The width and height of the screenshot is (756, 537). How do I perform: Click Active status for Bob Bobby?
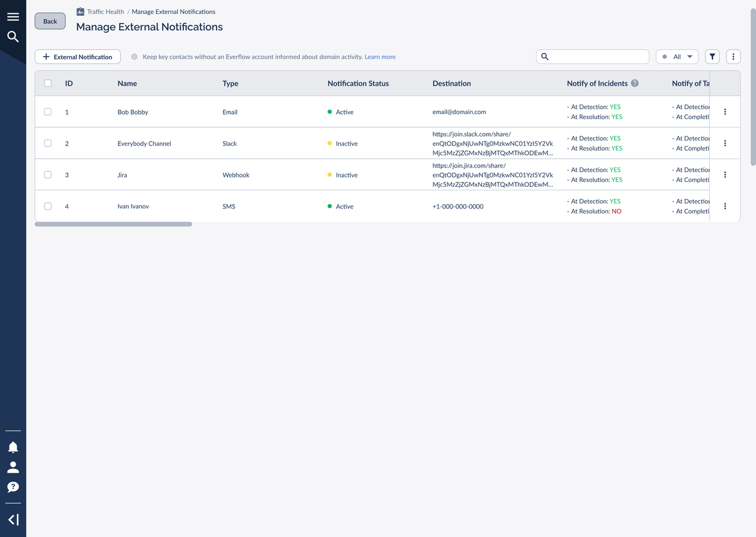click(x=341, y=112)
